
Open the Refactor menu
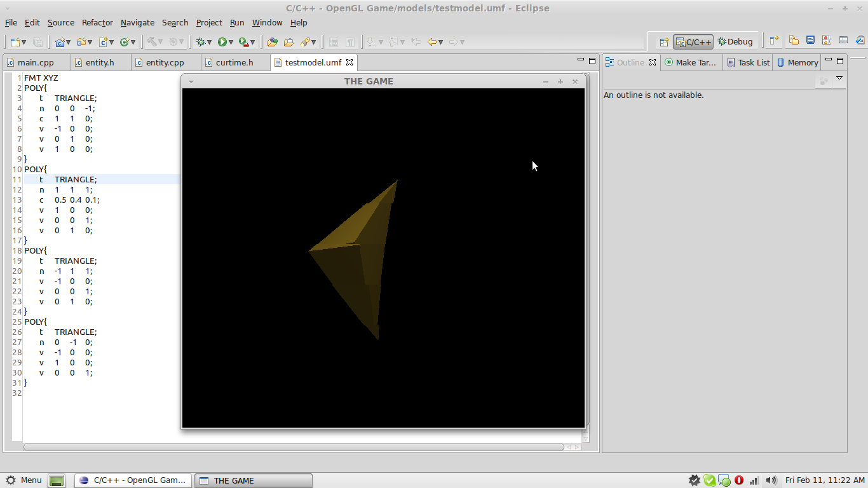97,22
